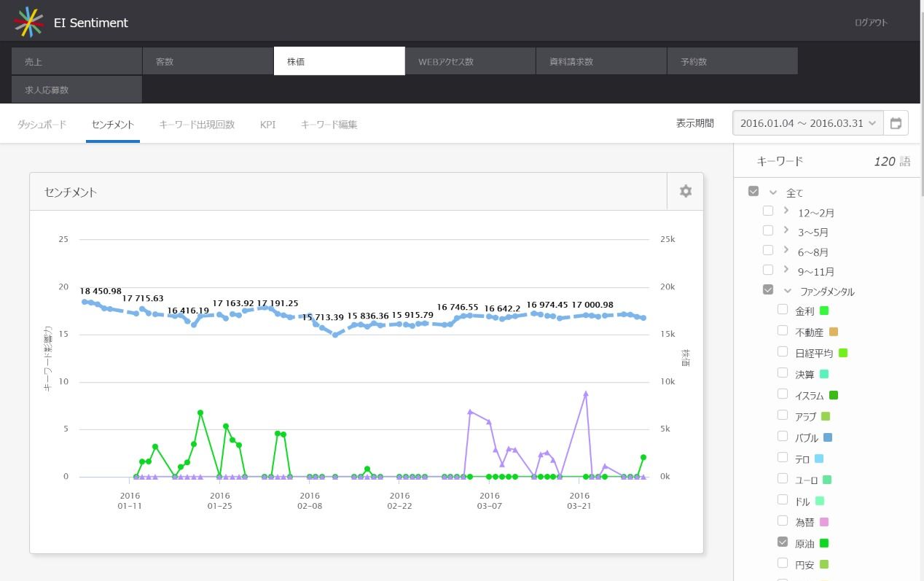This screenshot has height=581, width=924.
Task: Check the アラブ keyword checkbox
Action: click(783, 415)
